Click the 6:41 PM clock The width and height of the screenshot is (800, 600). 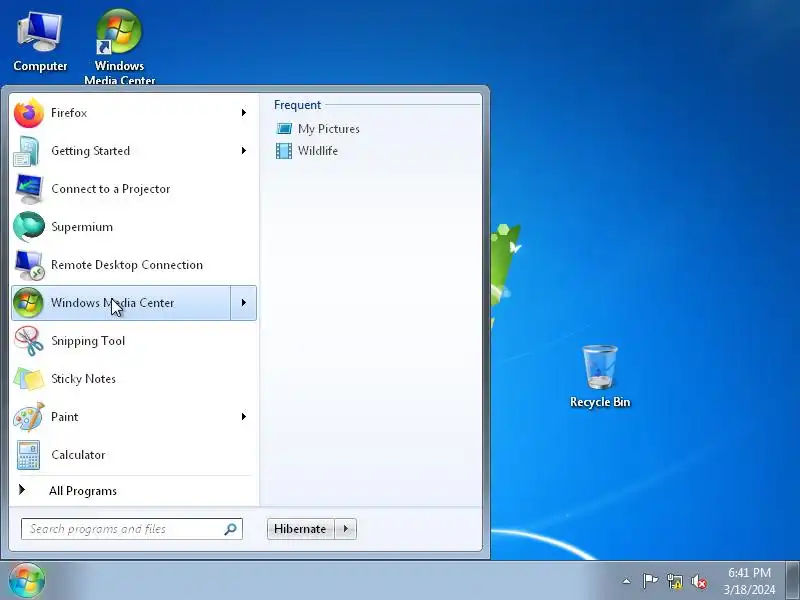(x=749, y=572)
